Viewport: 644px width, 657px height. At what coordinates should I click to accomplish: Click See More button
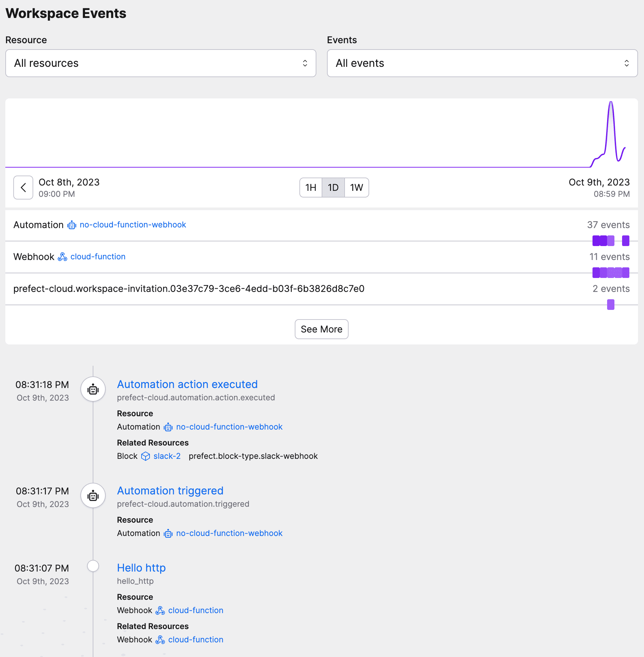pos(321,329)
